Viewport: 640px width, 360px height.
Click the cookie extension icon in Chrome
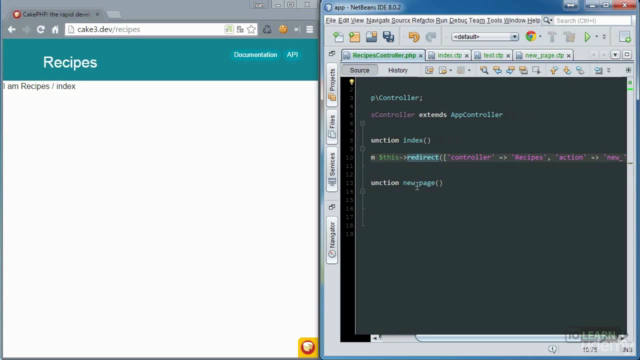coord(283,29)
